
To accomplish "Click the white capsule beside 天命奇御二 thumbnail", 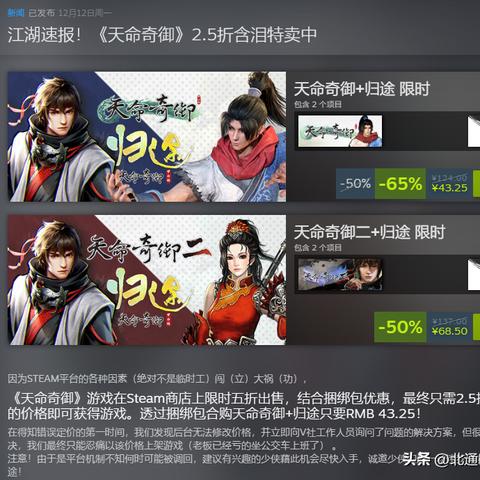I will tap(474, 274).
